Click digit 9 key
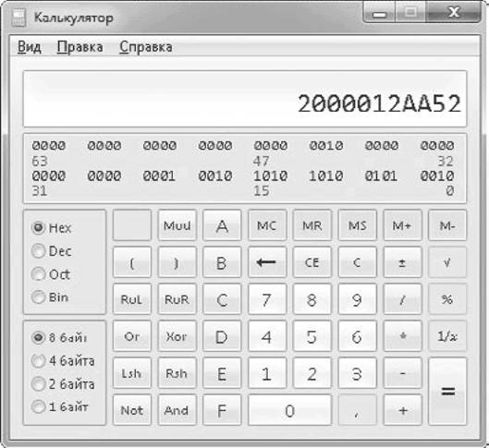This screenshot has width=489, height=448. pyautogui.click(x=358, y=299)
